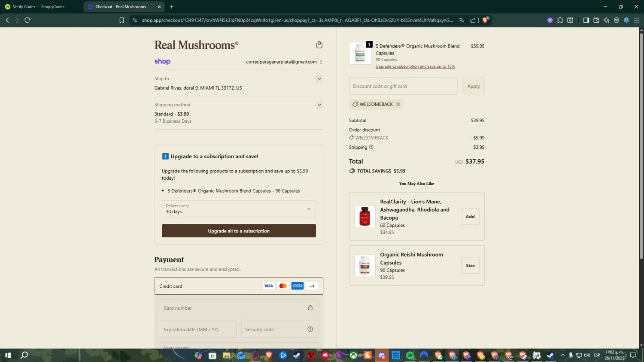Open account options menu beside email
The image size is (644, 362).
tap(321, 62)
